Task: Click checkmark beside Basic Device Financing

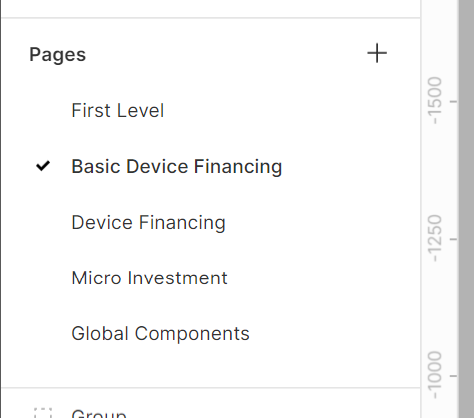Action: (43, 166)
